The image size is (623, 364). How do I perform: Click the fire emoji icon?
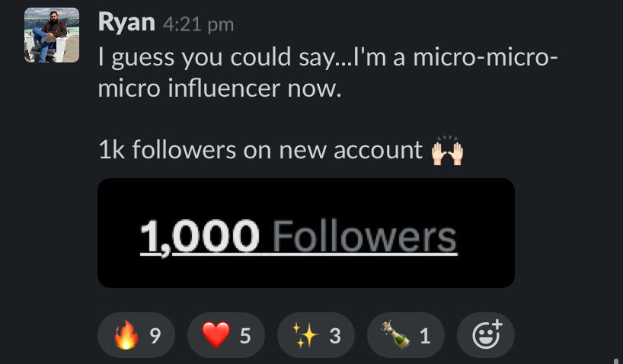(x=126, y=335)
